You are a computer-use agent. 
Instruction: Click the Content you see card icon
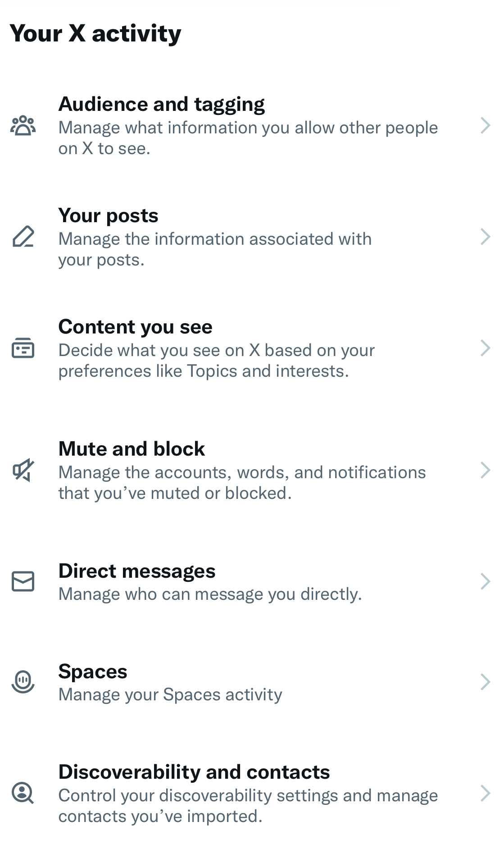coord(23,348)
